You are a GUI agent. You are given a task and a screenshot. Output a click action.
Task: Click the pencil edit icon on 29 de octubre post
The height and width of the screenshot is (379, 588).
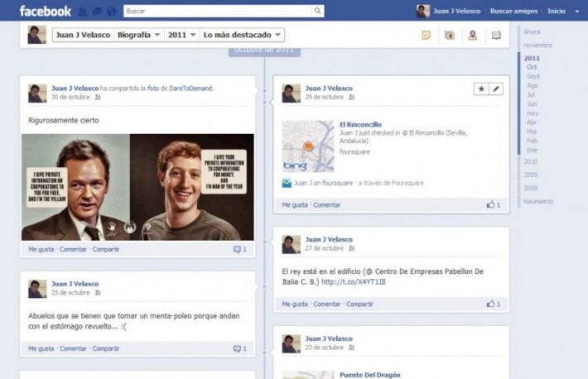(496, 89)
